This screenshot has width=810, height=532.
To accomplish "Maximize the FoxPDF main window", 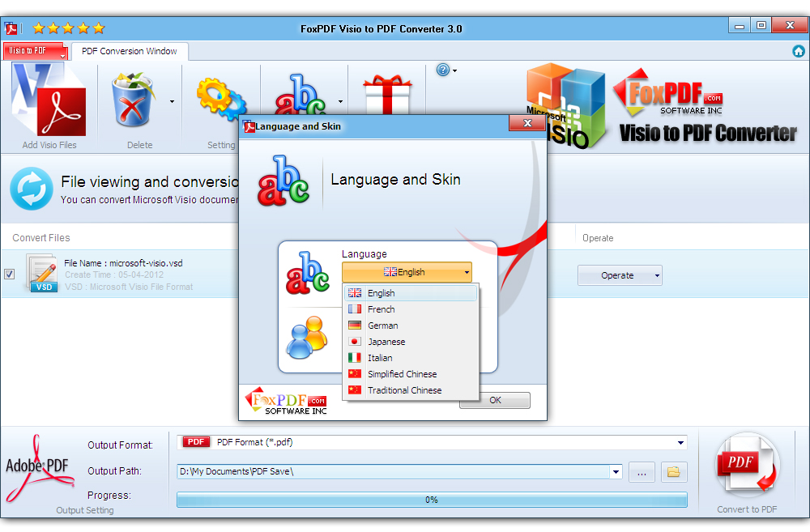I will coord(761,25).
